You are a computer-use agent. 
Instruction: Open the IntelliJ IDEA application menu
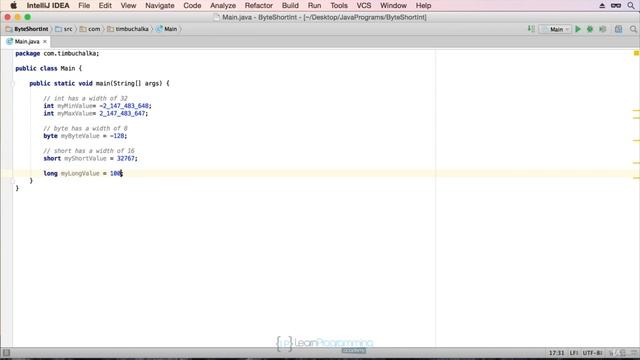pyautogui.click(x=48, y=6)
